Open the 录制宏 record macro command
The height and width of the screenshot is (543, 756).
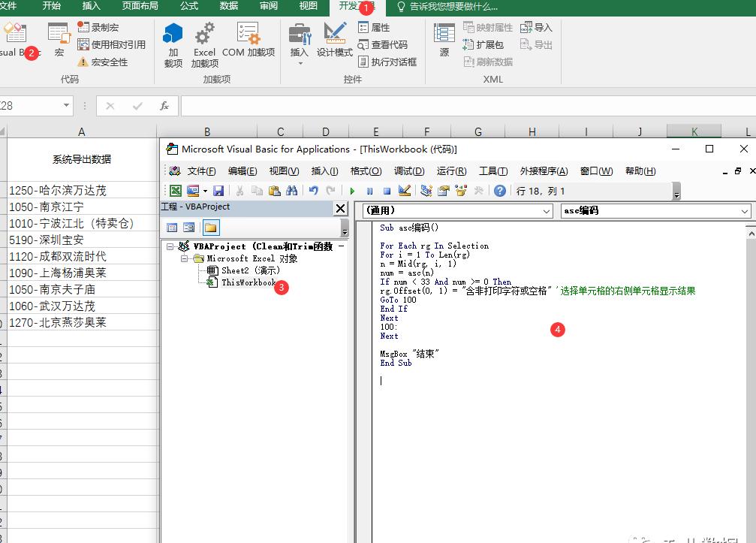pos(98,28)
